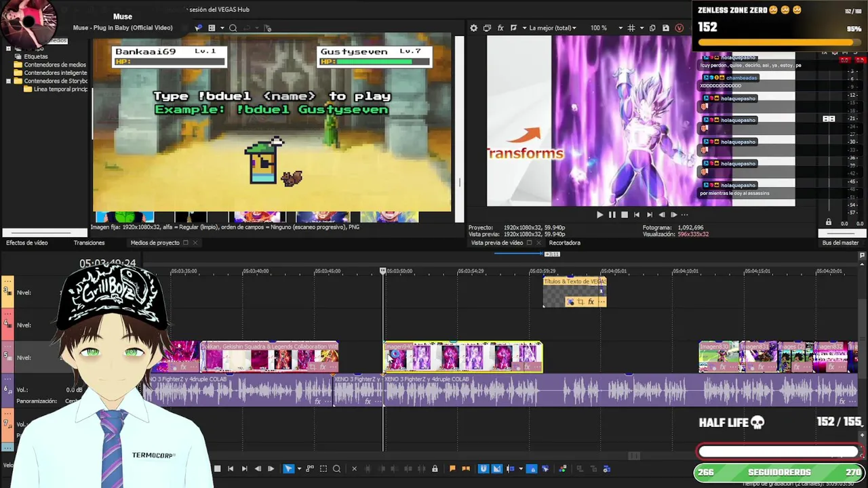Close the Vista previa de vídeo tab
Screen dimensions: 868x488
[x=538, y=243]
